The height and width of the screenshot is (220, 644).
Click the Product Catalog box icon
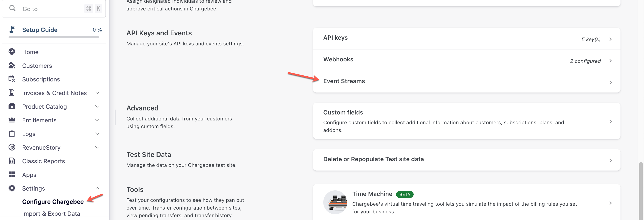(x=12, y=106)
